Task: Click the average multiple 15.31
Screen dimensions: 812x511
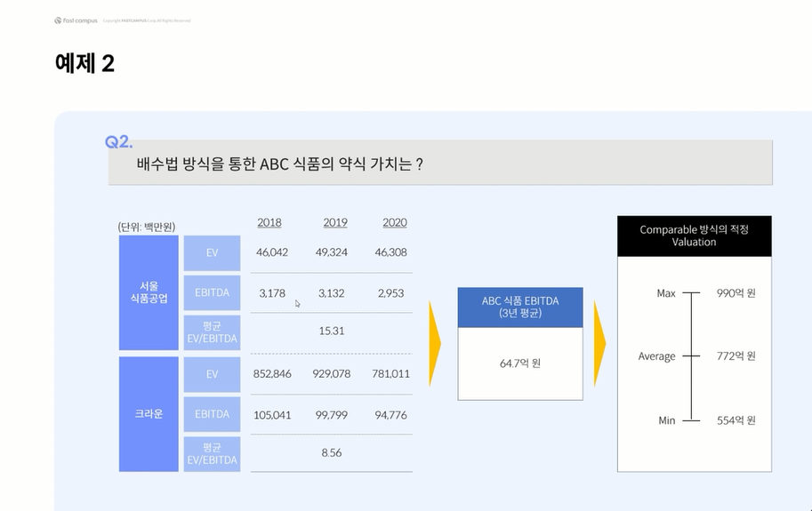Action: [x=332, y=331]
